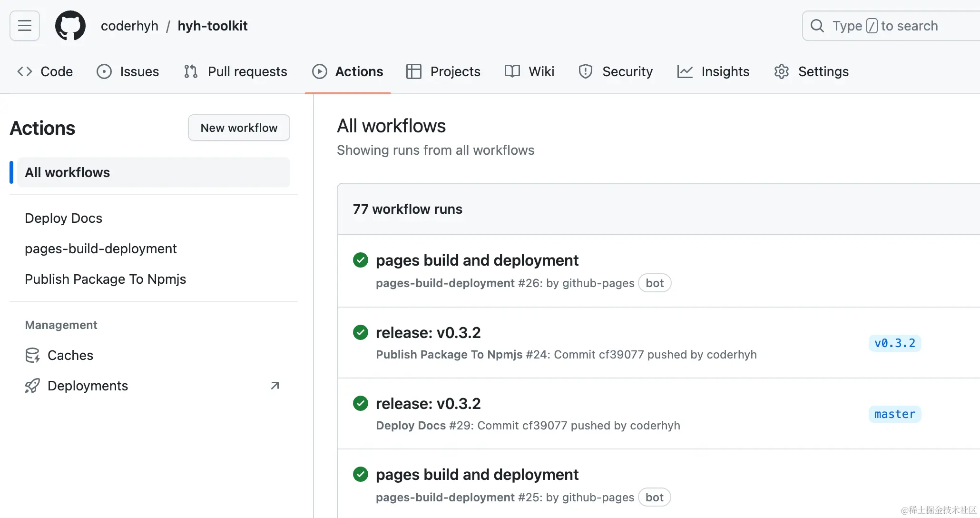Click the 'Management' section heading
The height and width of the screenshot is (518, 980).
[x=61, y=325]
